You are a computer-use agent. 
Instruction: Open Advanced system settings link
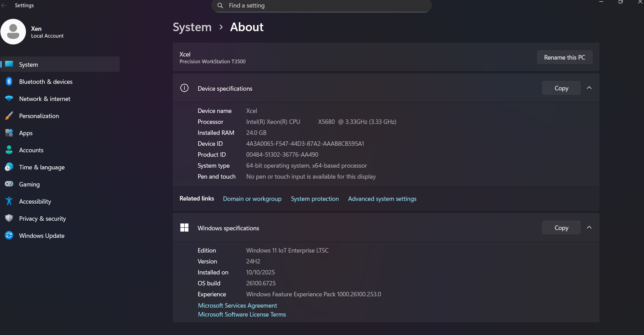[x=382, y=199]
